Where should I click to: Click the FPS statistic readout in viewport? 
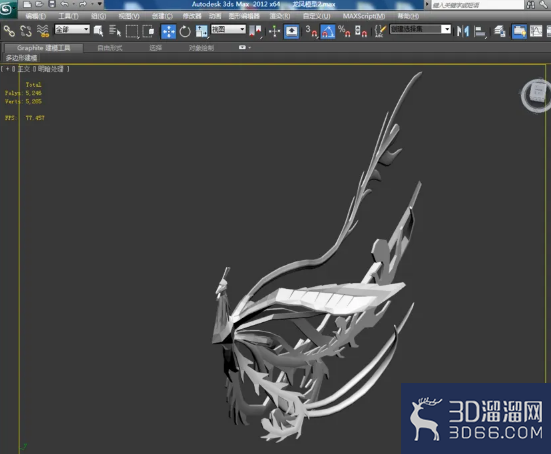[x=25, y=118]
